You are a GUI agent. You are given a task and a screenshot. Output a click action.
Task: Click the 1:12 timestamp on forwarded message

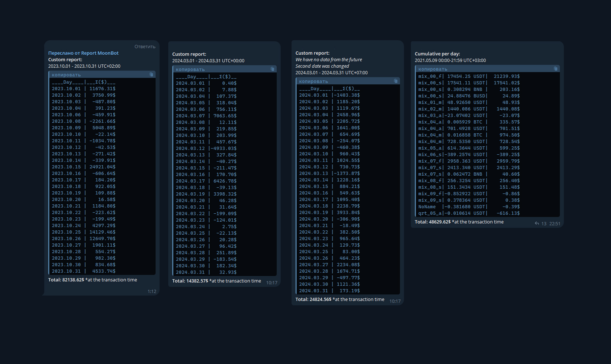pos(152,292)
